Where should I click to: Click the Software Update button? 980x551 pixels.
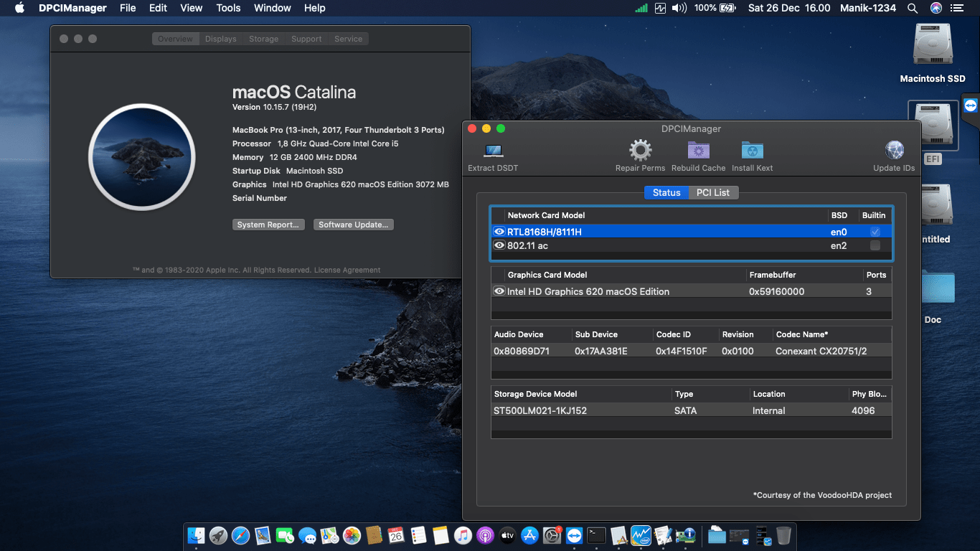click(x=354, y=225)
